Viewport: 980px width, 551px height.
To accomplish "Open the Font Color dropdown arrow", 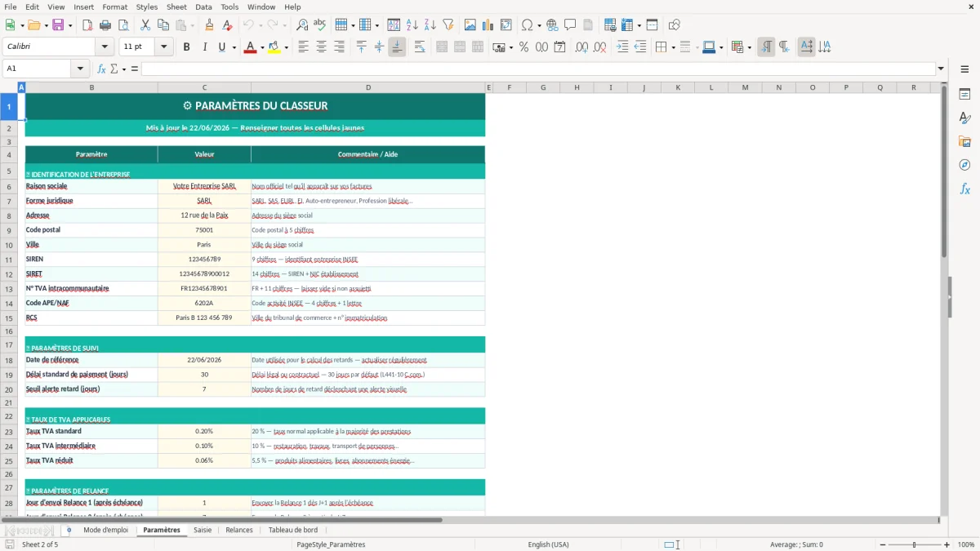I will click(261, 47).
